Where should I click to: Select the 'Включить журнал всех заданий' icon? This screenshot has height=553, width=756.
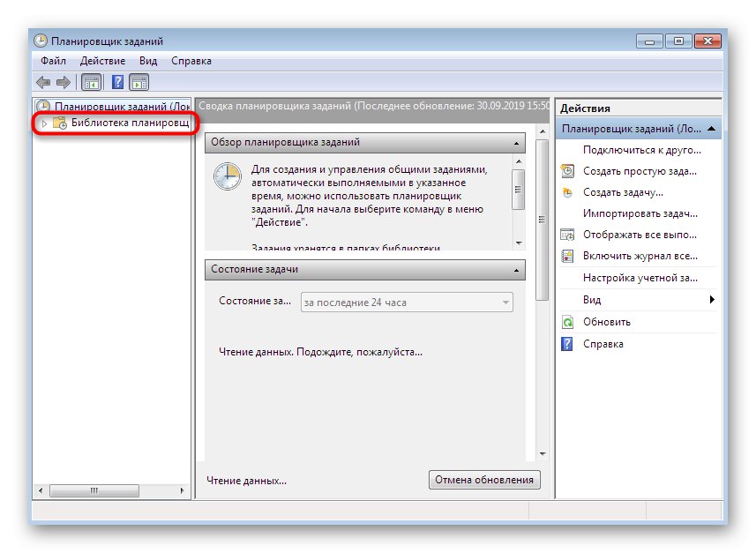(565, 256)
